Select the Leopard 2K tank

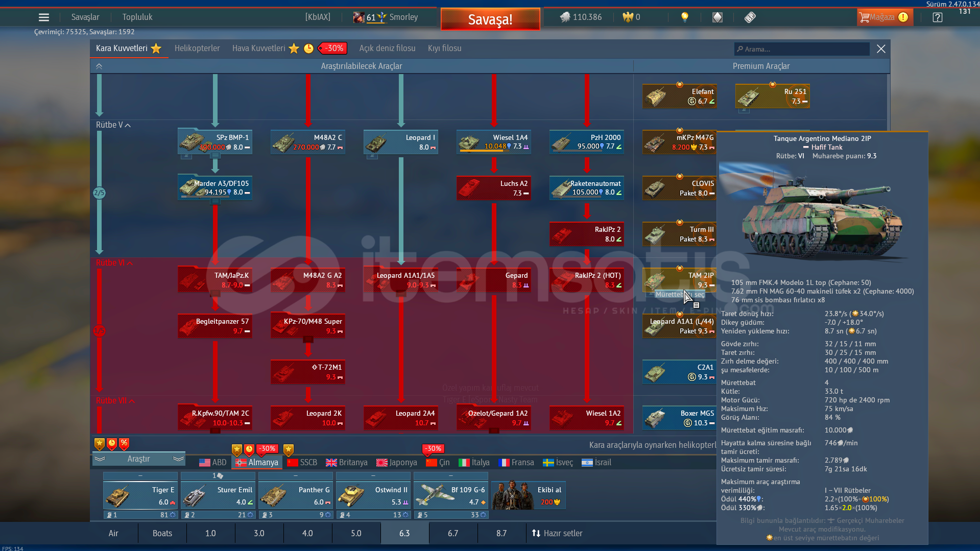click(308, 418)
